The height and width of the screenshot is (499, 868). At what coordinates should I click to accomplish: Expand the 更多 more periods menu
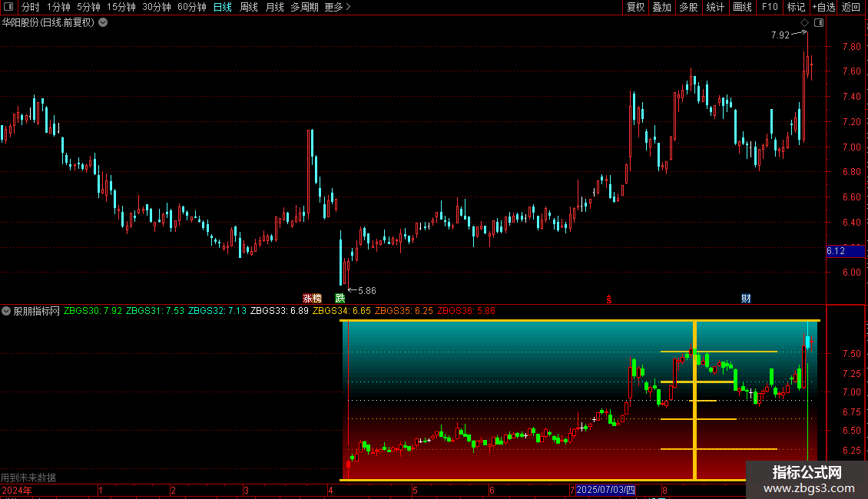tap(337, 7)
